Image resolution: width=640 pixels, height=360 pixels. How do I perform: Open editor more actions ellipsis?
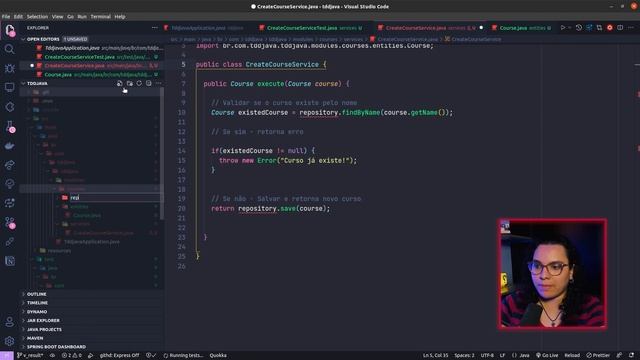click(631, 28)
